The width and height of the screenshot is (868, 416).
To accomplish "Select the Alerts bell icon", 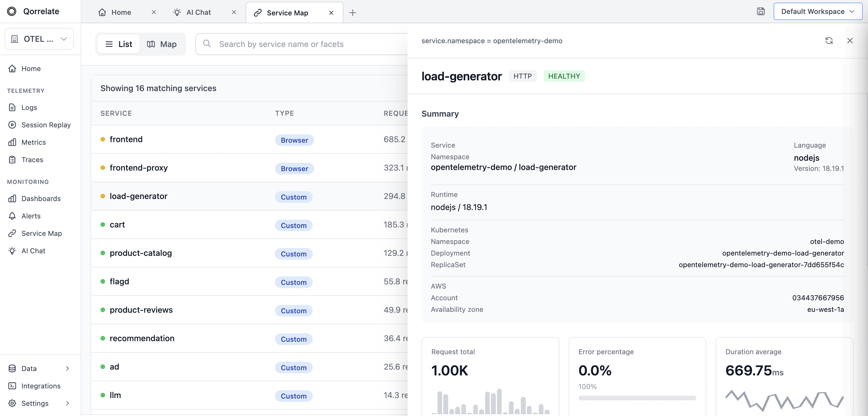I will pyautogui.click(x=12, y=216).
